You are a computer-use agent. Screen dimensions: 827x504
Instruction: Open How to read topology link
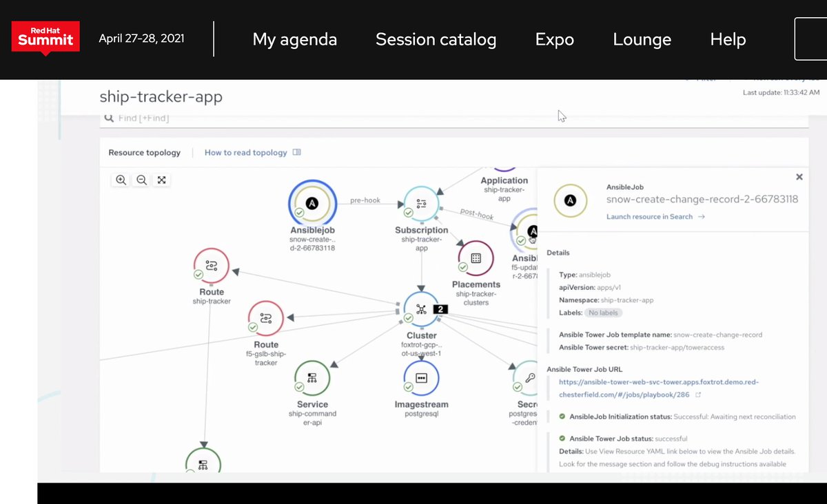[252, 153]
